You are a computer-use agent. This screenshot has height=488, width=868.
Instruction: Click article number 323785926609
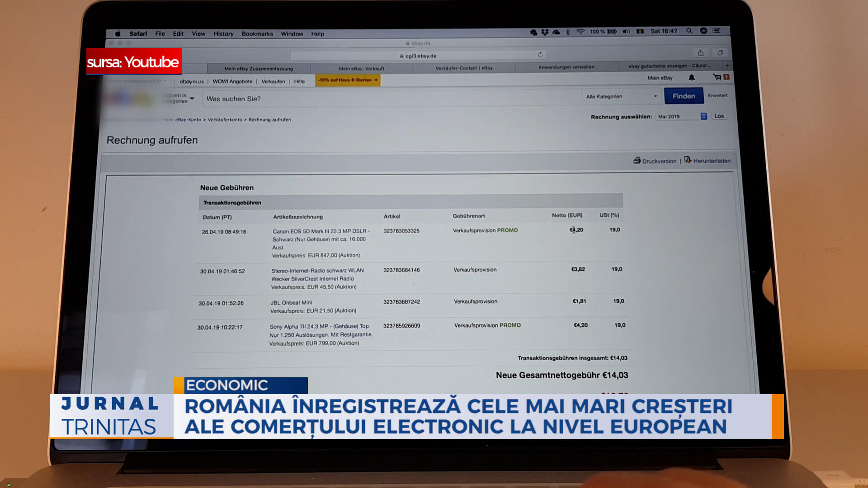[401, 325]
